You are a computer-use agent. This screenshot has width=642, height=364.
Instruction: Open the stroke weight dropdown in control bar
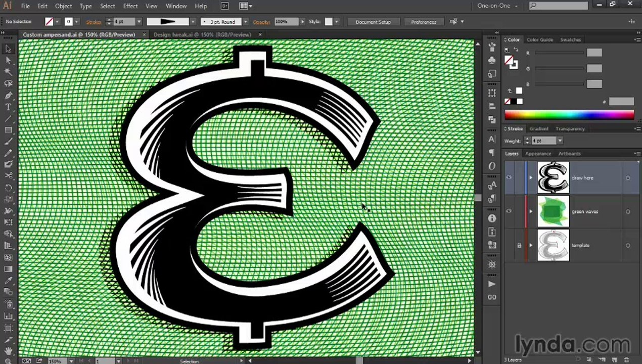(139, 22)
